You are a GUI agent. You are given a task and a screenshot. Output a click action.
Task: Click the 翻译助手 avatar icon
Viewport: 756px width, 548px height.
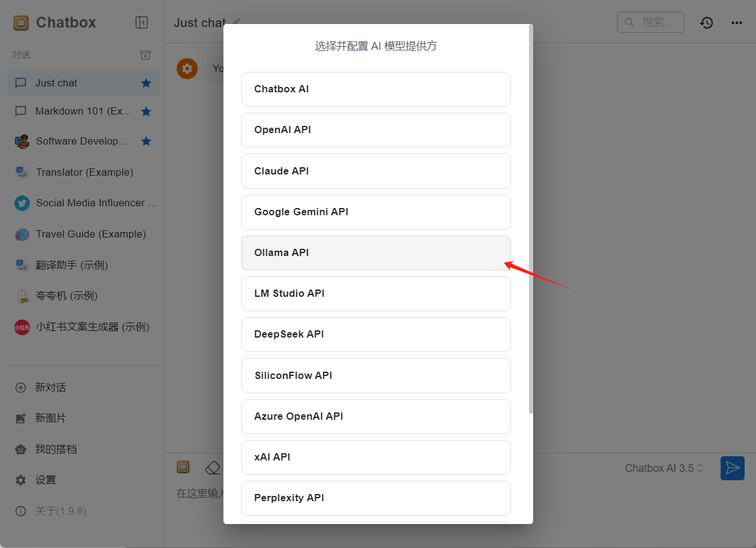(22, 265)
